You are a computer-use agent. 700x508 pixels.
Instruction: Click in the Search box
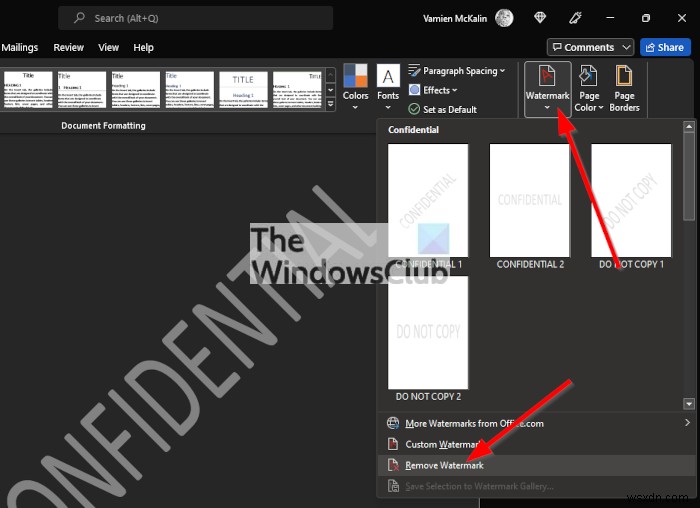point(196,18)
